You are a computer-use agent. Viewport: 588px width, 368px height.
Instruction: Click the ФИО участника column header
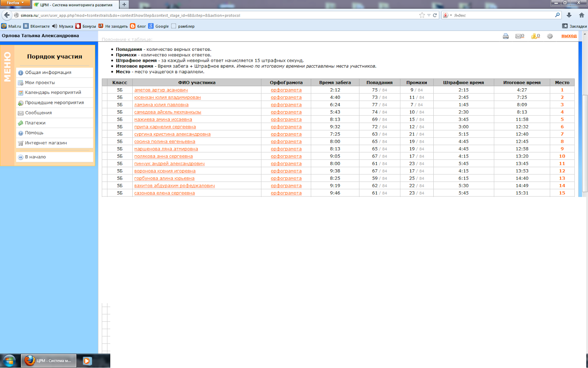pos(197,82)
